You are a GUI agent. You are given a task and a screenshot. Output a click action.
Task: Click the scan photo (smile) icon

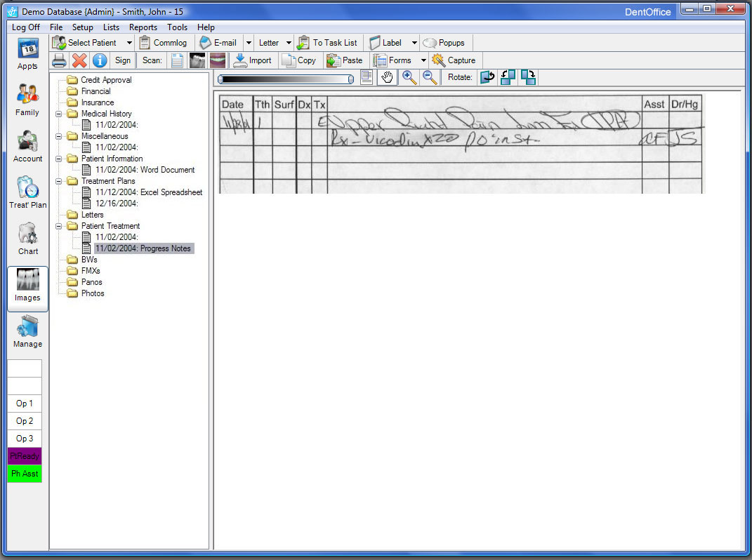218,60
